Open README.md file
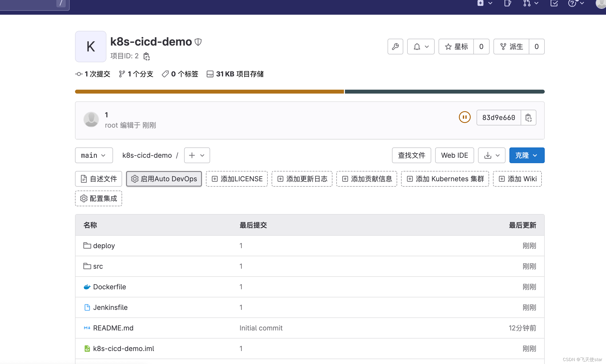 click(113, 328)
